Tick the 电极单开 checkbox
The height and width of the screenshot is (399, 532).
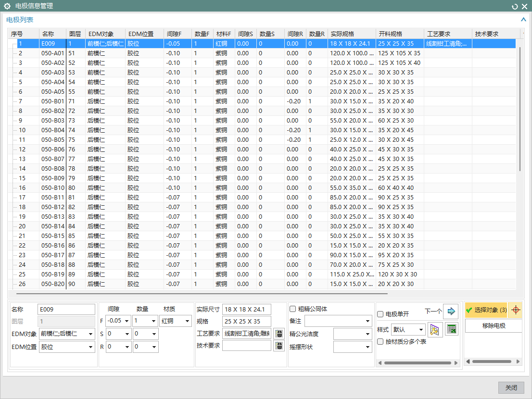[x=380, y=314]
